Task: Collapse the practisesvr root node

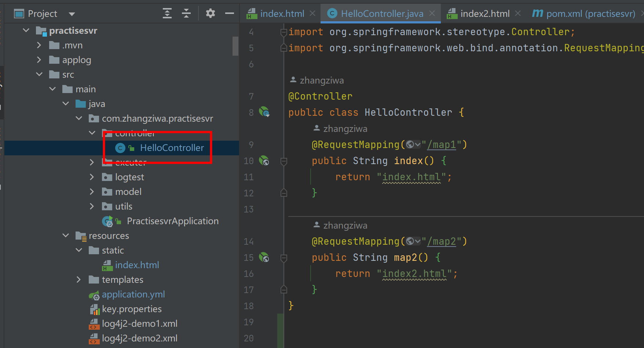Action: tap(26, 30)
